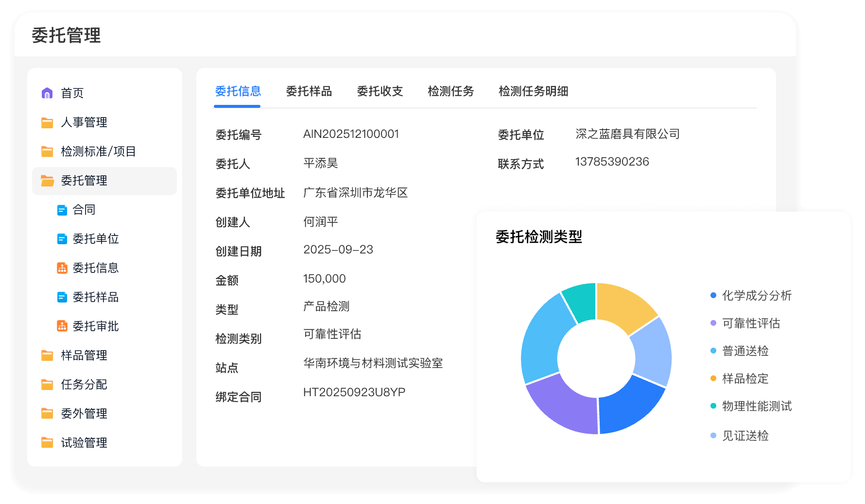
Task: Click the blue document icon beside 合同
Action: [62, 210]
